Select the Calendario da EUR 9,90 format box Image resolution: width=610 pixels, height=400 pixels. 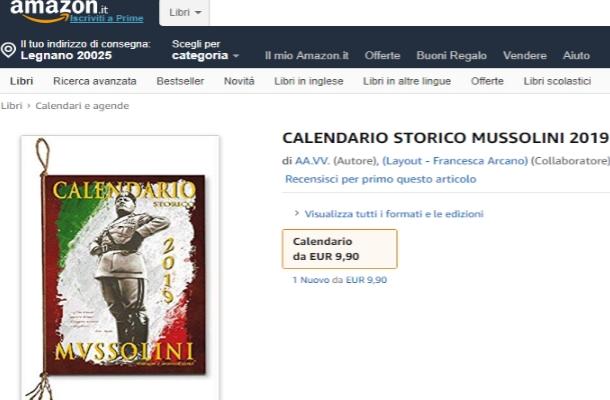pyautogui.click(x=339, y=249)
